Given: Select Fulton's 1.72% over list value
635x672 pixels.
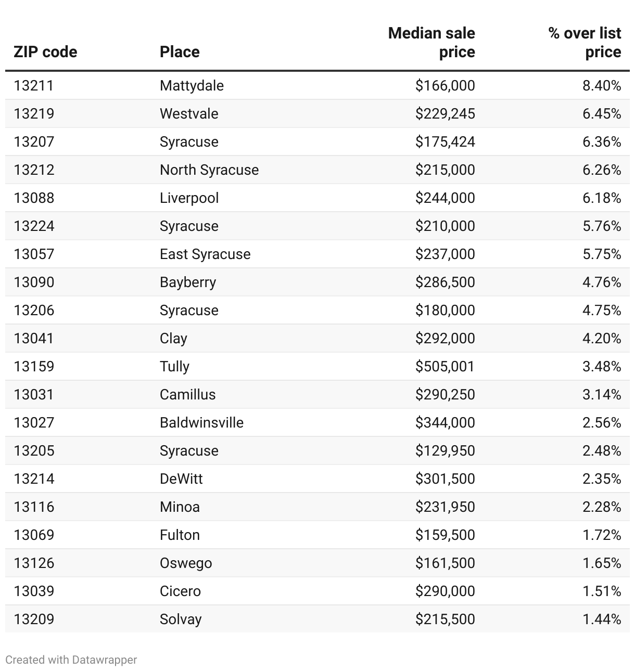Looking at the screenshot, I should 602,535.
